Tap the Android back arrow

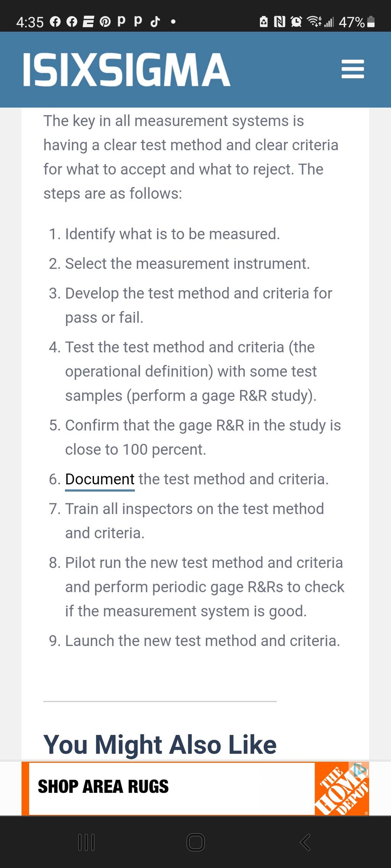[x=305, y=842]
